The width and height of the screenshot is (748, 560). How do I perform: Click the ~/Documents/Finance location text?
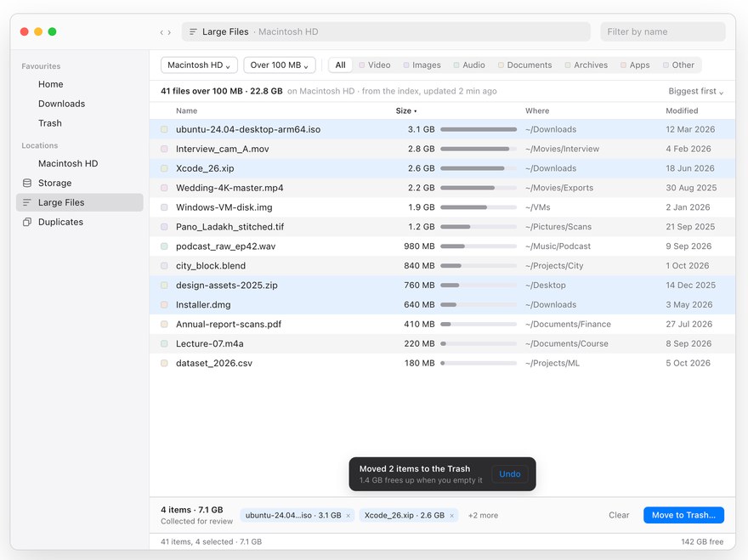[x=568, y=325]
